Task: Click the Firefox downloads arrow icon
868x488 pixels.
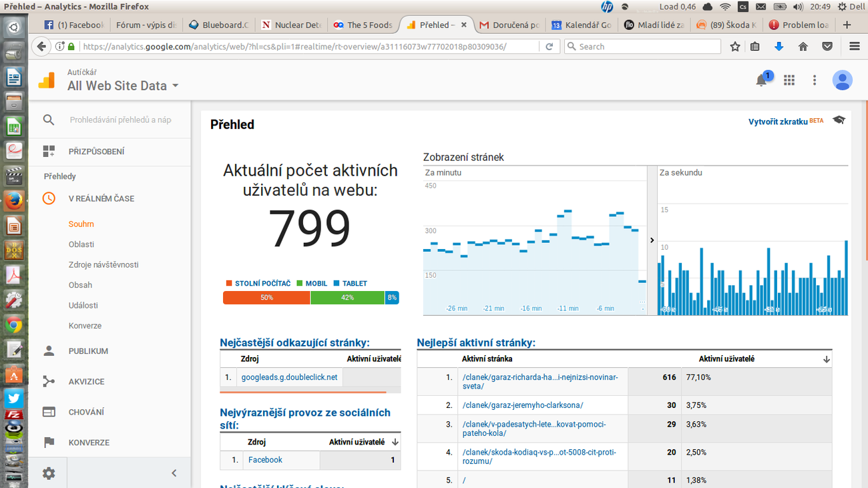Action: [779, 47]
